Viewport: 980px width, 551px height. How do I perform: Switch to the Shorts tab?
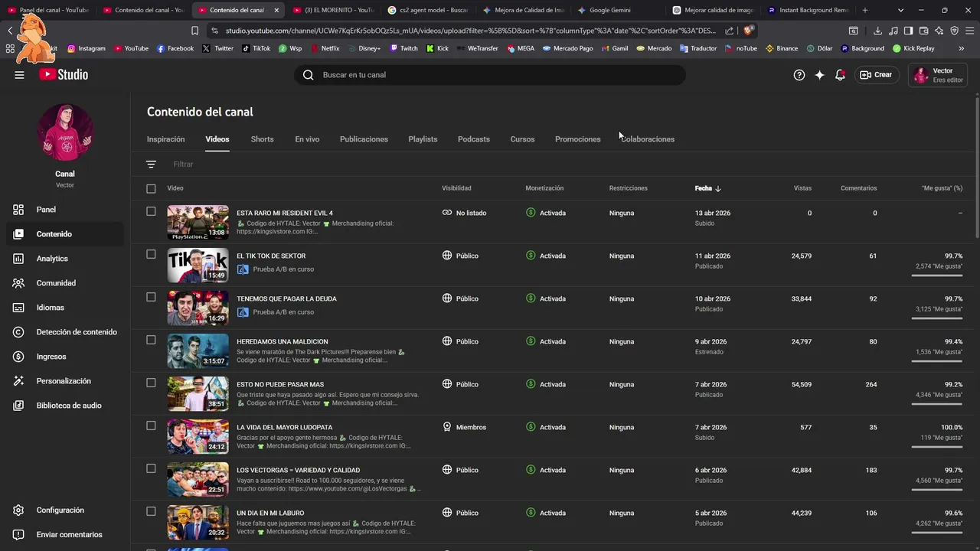click(x=262, y=139)
